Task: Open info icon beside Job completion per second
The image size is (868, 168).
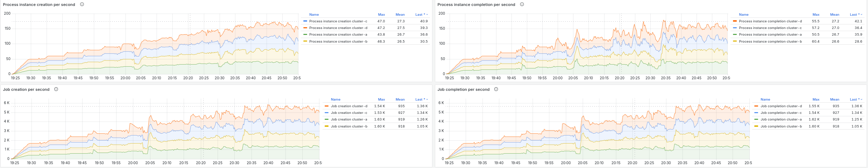Action: (x=496, y=89)
